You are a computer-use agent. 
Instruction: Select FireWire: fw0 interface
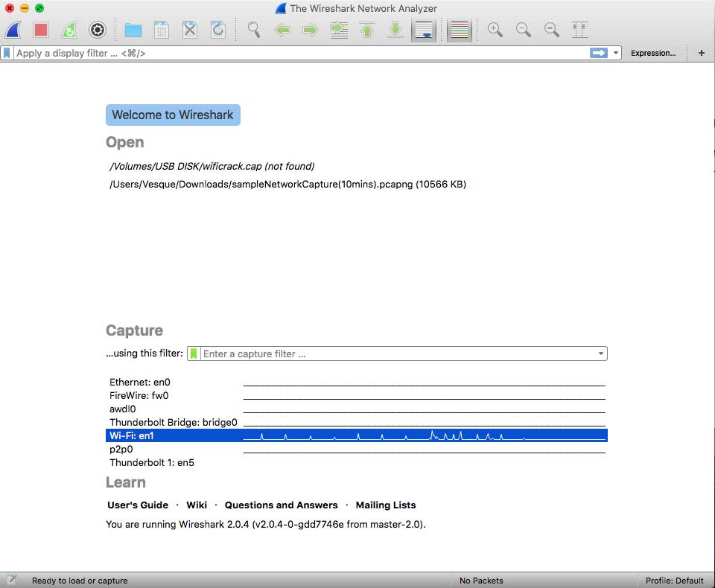357,396
